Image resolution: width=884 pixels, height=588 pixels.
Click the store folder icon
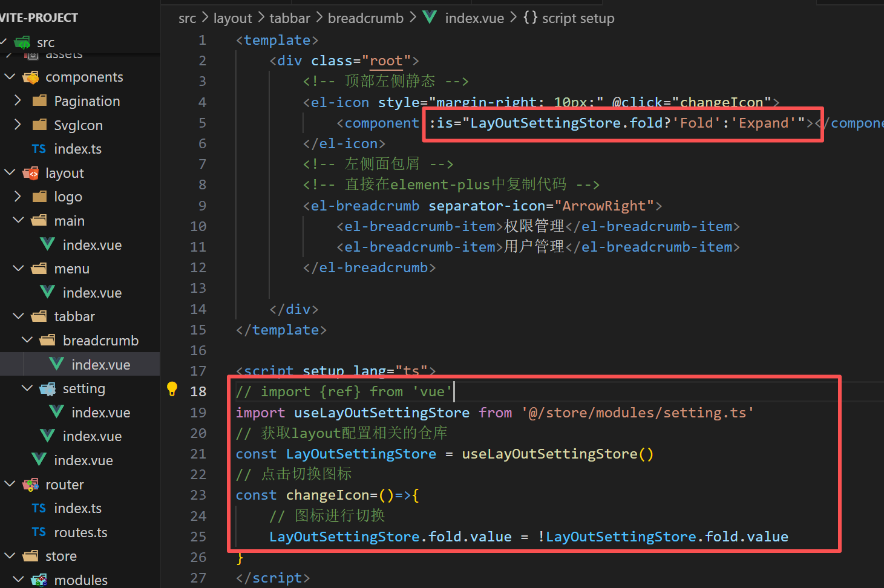(x=31, y=556)
